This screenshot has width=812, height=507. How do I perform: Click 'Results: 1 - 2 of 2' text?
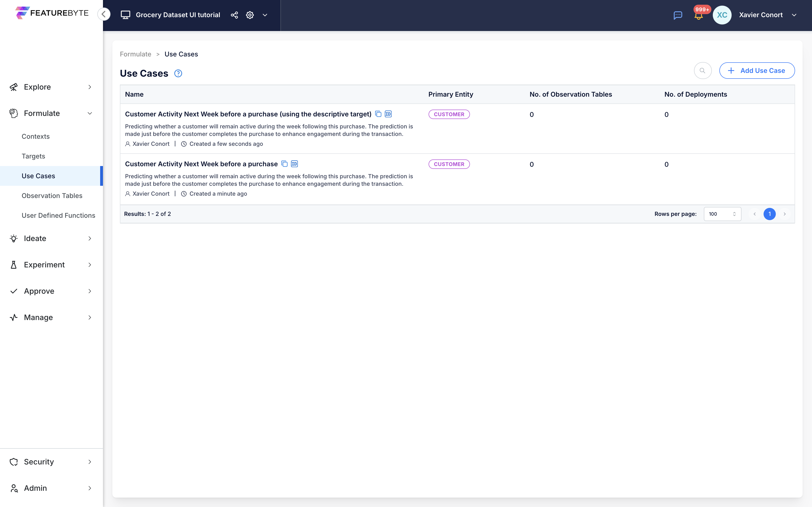click(147, 214)
